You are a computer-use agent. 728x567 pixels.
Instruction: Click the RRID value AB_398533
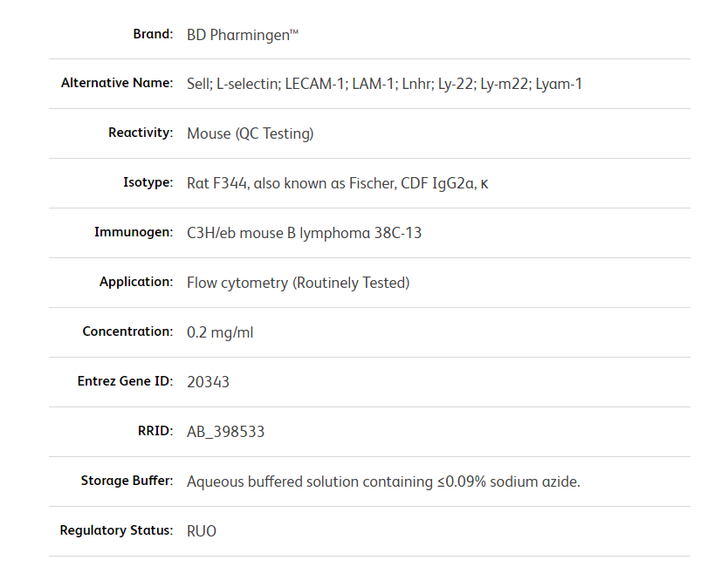click(x=225, y=432)
